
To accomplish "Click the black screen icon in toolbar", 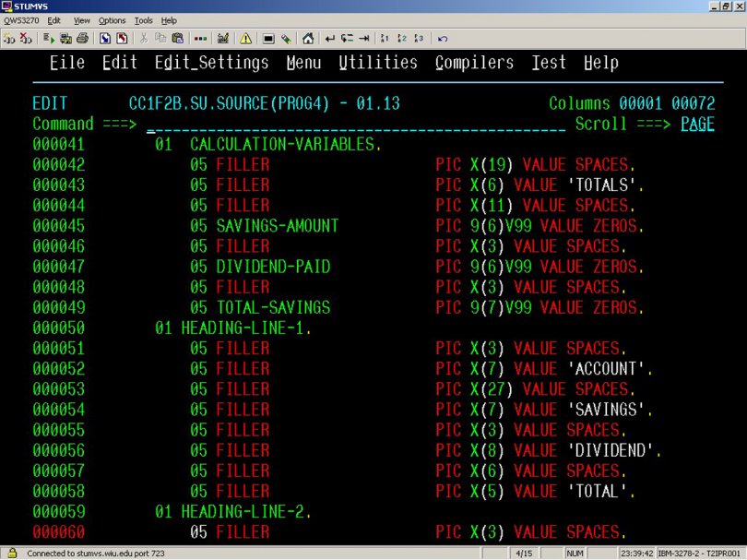I will click(x=268, y=39).
